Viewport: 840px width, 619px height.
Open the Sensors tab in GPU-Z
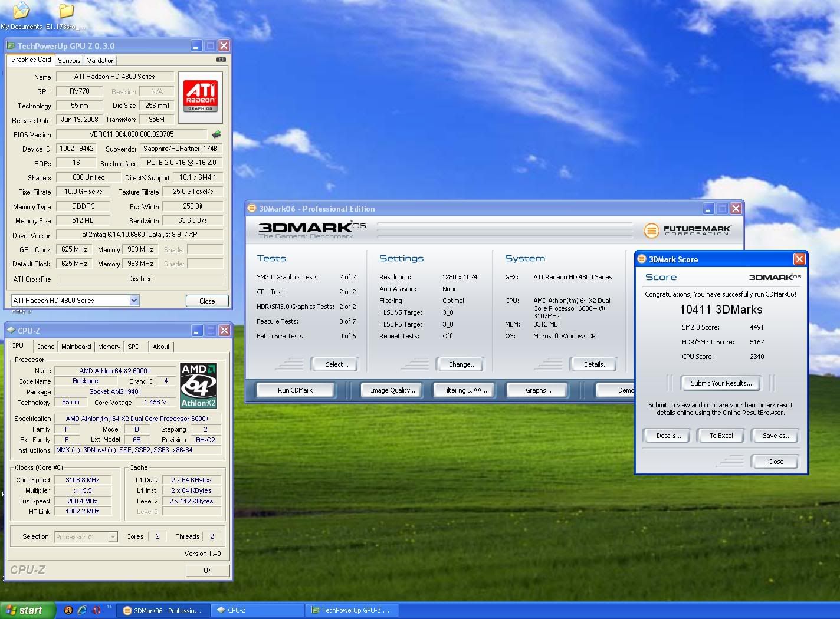pyautogui.click(x=69, y=60)
